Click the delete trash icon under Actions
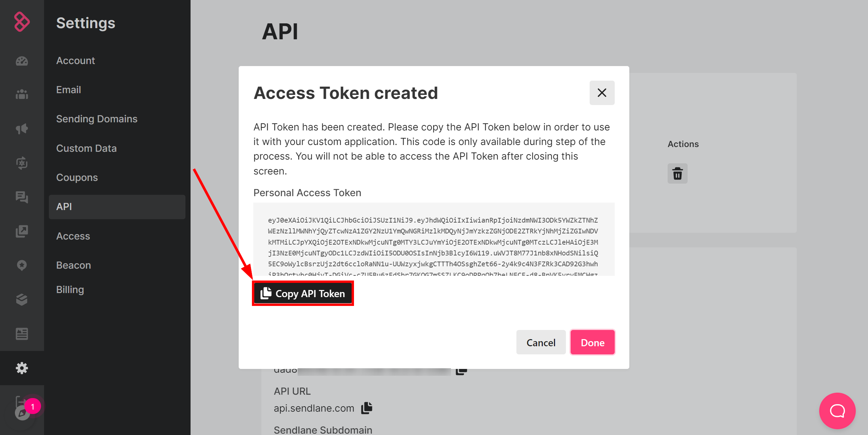This screenshot has width=868, height=435. point(678,173)
